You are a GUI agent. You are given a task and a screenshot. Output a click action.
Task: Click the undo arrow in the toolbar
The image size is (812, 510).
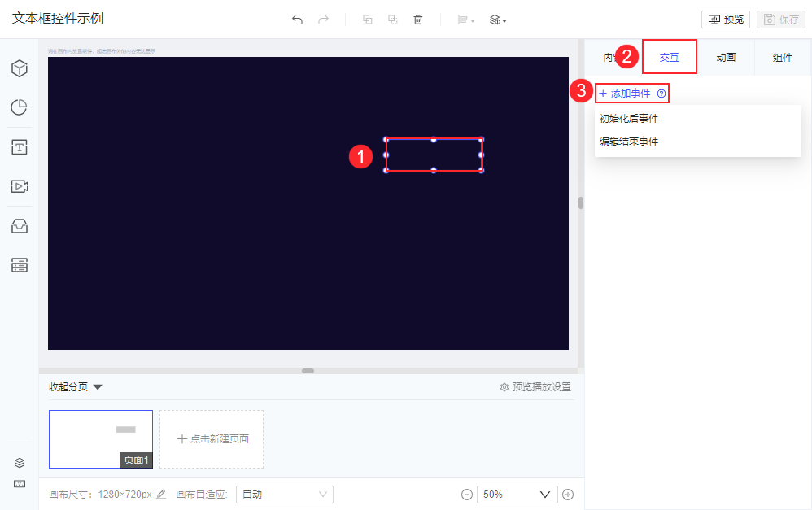(297, 20)
